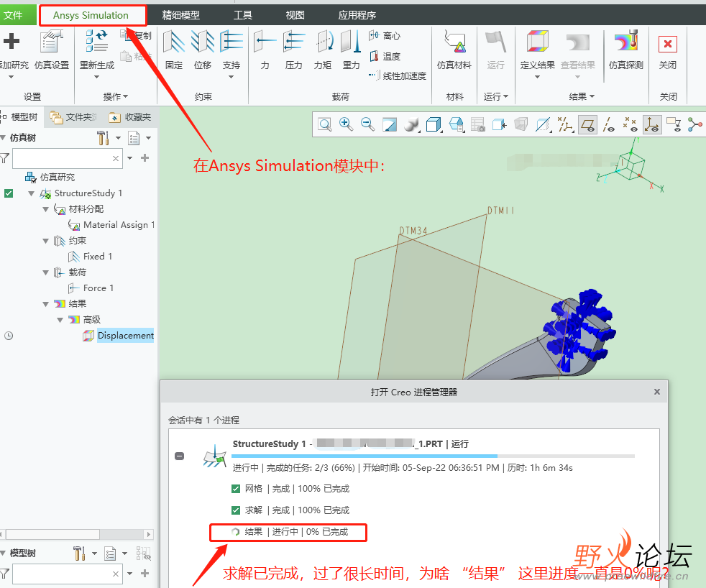The height and width of the screenshot is (588, 706).
Task: Toggle datum point display icon
Action: 630,124
